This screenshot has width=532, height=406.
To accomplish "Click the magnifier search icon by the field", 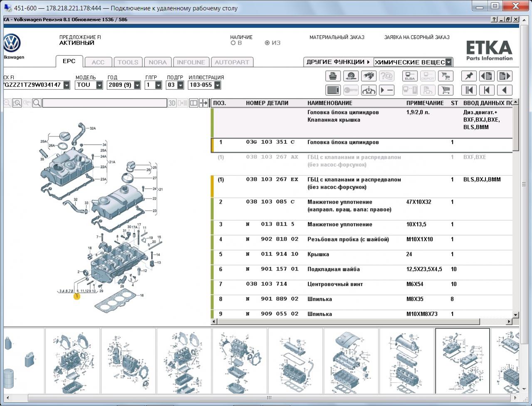I will pyautogui.click(x=37, y=103).
